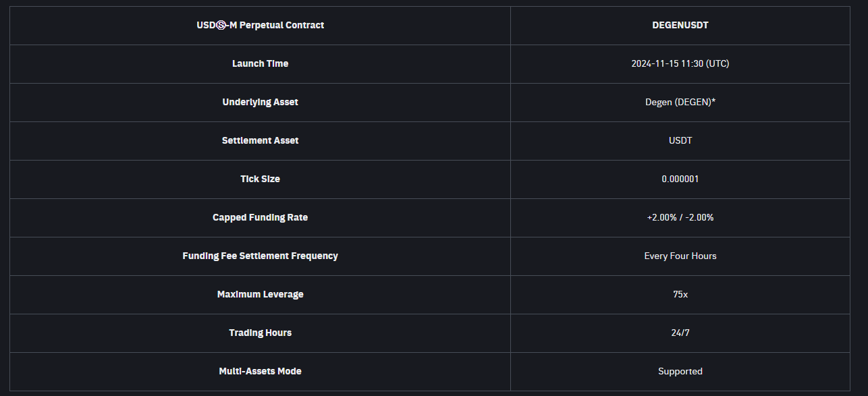Click the Multi-Assets Mode label

[x=260, y=371]
